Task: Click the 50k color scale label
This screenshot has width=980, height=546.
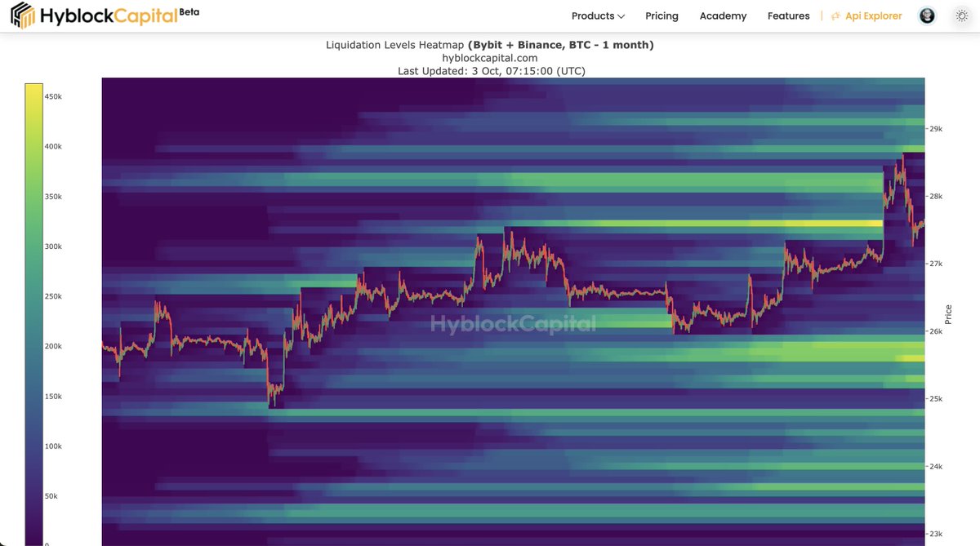Action: [x=51, y=496]
